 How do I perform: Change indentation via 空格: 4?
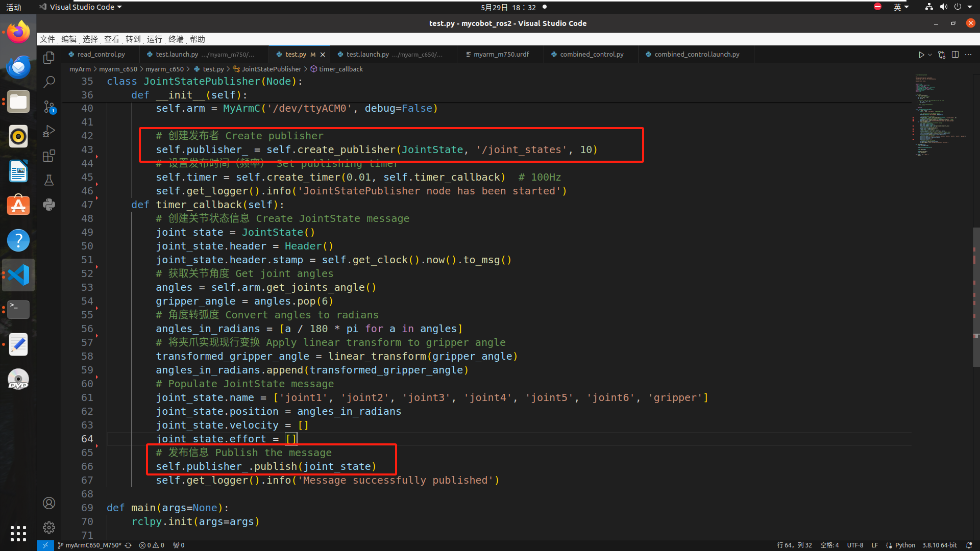coord(829,545)
